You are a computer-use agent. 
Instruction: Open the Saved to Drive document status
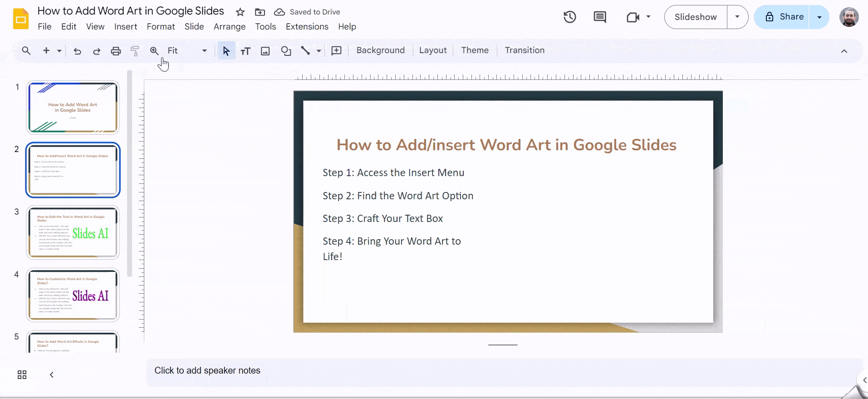tap(307, 12)
